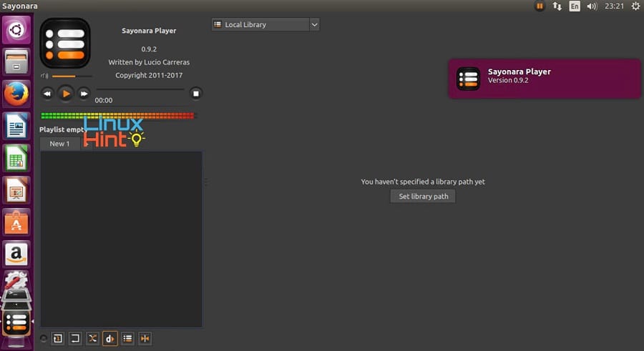This screenshot has height=351, width=644.
Task: Toggle shuffle playlist mode
Action: tap(92, 338)
